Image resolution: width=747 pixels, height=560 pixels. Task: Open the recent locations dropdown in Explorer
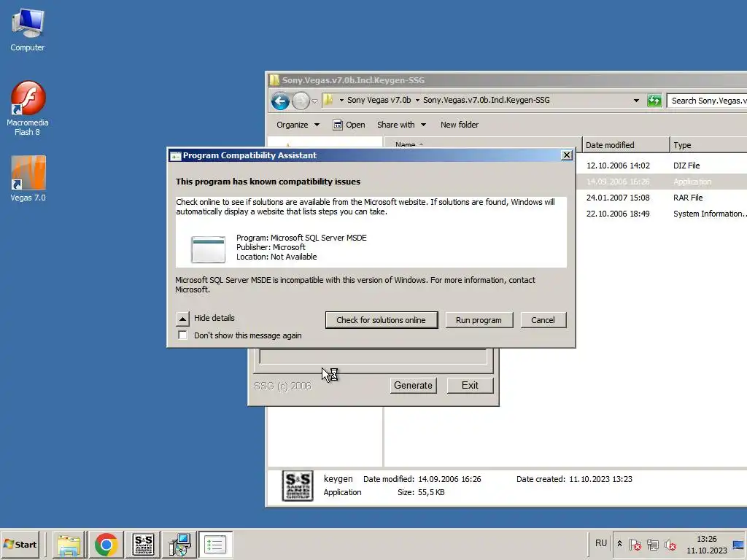[x=314, y=101]
